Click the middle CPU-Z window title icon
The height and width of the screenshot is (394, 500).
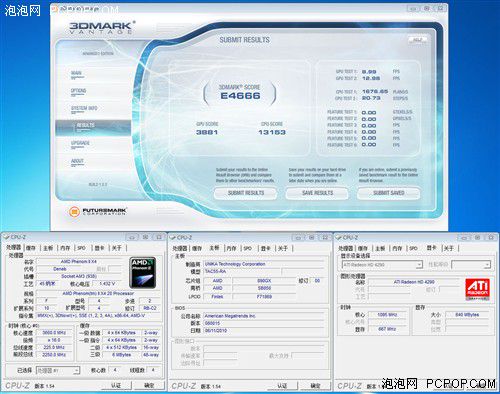(173, 238)
